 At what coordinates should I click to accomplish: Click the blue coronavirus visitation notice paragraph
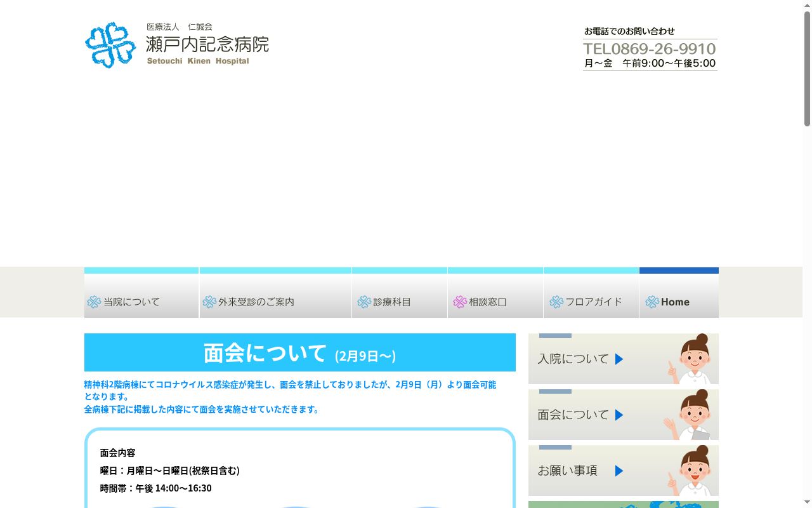pyautogui.click(x=291, y=397)
